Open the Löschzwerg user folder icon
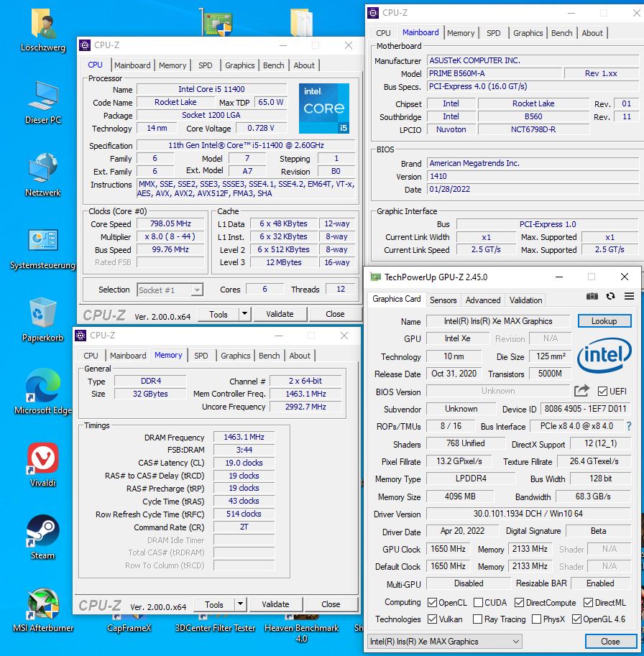Screen dimensions: 644x656 [x=43, y=24]
